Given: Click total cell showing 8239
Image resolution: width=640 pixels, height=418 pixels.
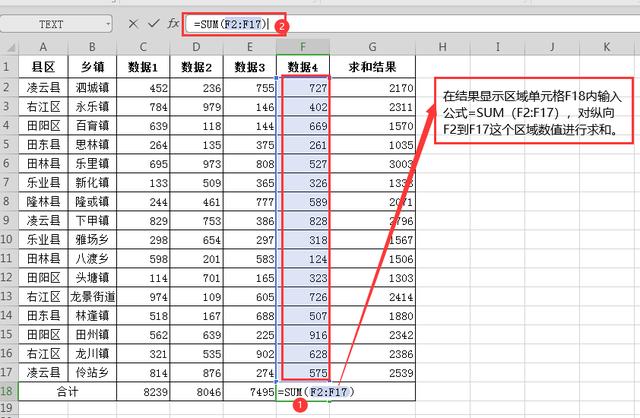Looking at the screenshot, I should pyautogui.click(x=143, y=392).
